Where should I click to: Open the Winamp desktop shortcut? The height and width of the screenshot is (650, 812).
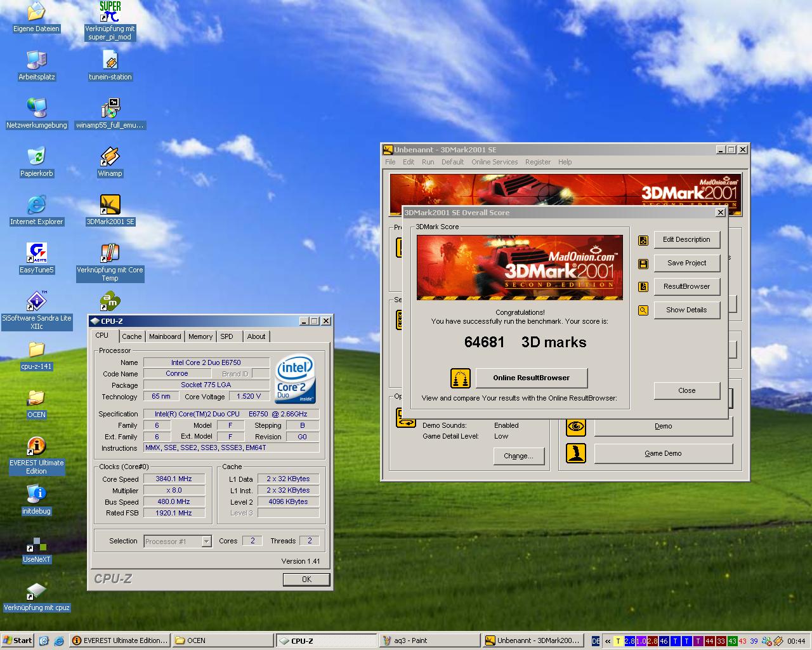coord(110,157)
